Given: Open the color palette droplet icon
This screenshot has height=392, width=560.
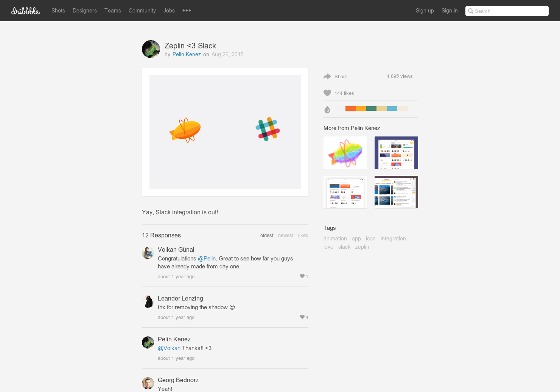Looking at the screenshot, I should pyautogui.click(x=327, y=109).
